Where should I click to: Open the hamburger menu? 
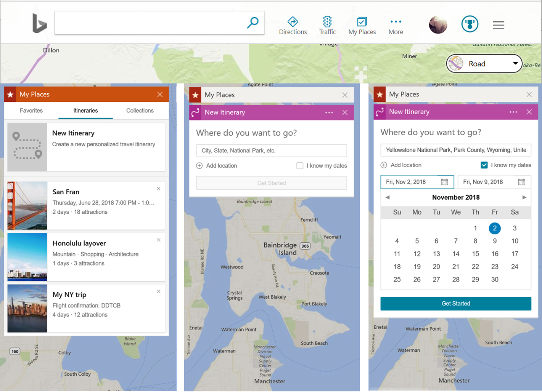click(498, 25)
